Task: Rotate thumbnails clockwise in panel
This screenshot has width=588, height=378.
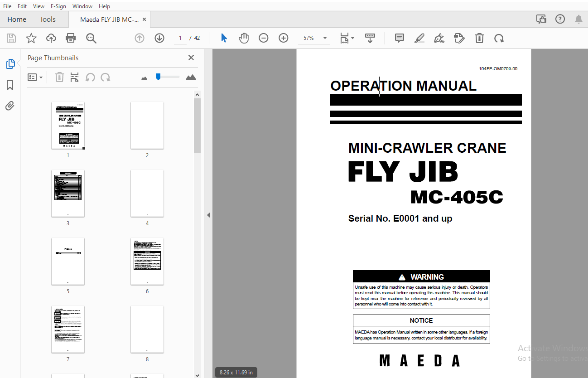Action: pos(106,78)
